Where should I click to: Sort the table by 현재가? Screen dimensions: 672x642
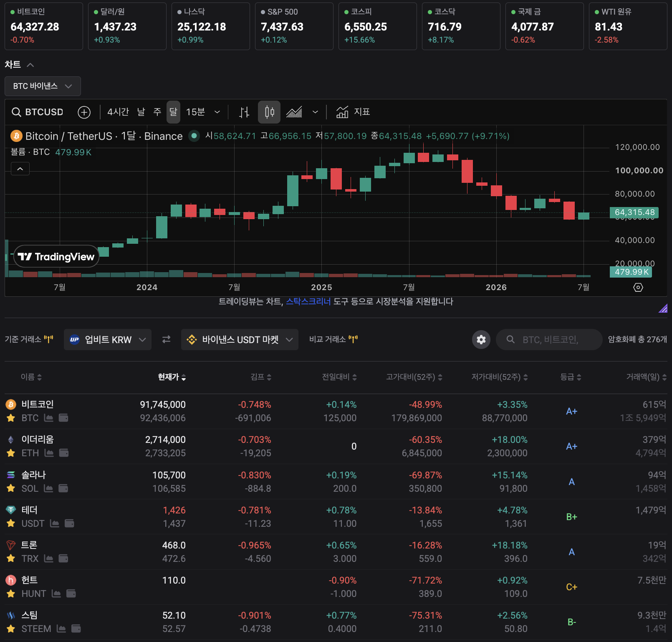tap(172, 377)
